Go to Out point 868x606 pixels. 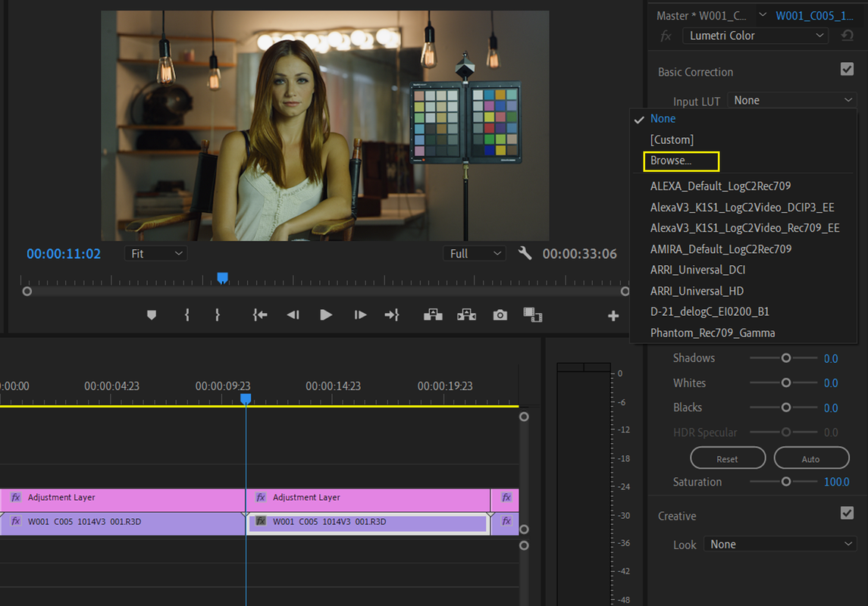[392, 315]
